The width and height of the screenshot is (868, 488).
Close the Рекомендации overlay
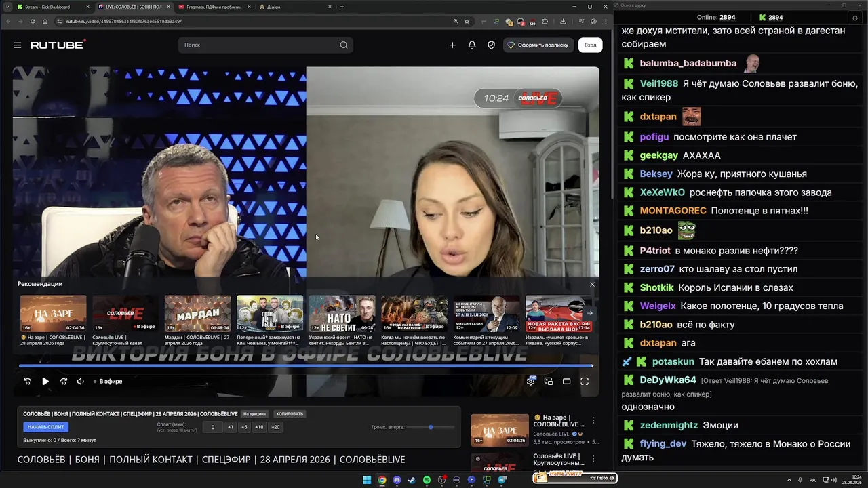[x=592, y=284]
